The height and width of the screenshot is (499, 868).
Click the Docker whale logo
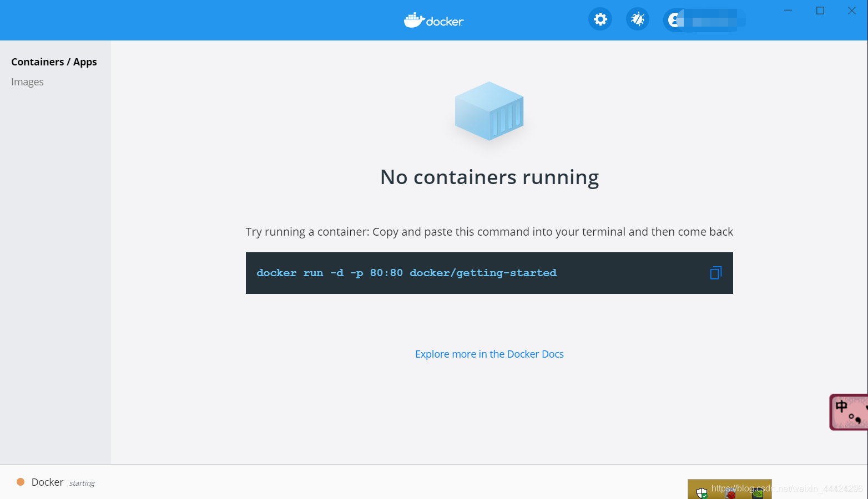[433, 21]
